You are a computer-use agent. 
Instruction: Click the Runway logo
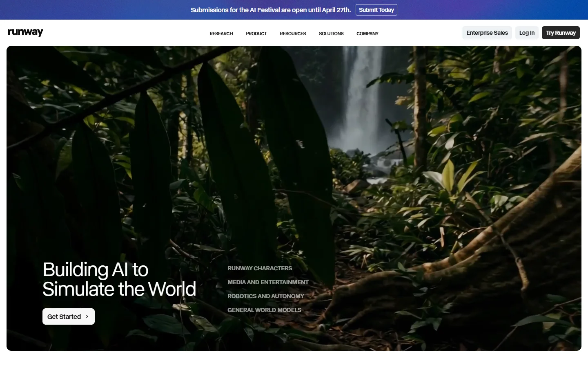tap(25, 32)
